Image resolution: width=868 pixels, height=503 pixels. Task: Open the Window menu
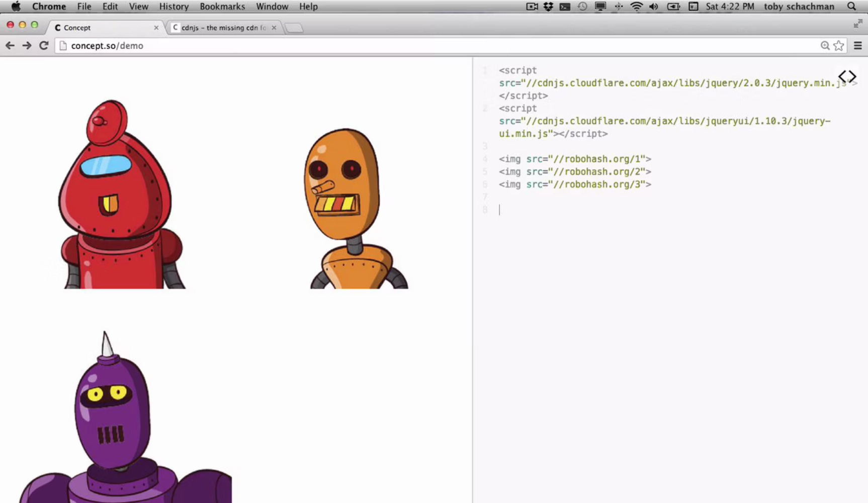pos(272,7)
